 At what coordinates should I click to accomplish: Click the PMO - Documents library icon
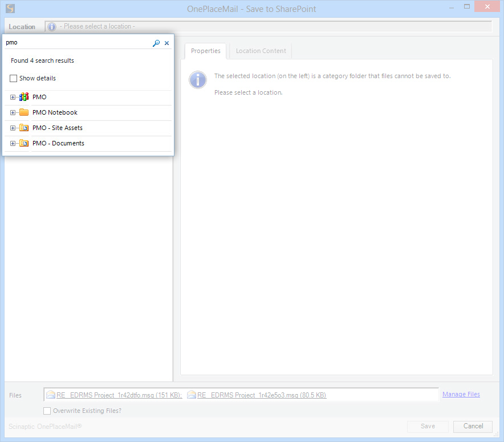click(24, 143)
